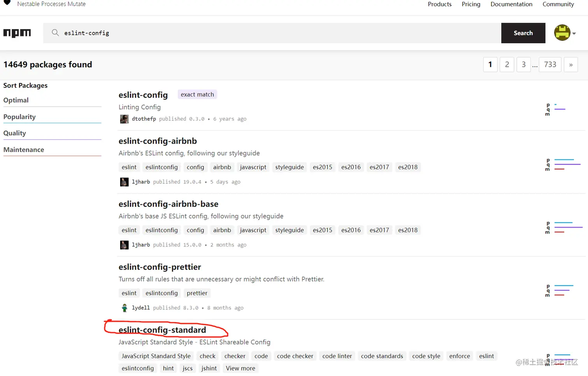The width and height of the screenshot is (588, 376).
Task: Open the user avatar menu
Action: coord(562,33)
